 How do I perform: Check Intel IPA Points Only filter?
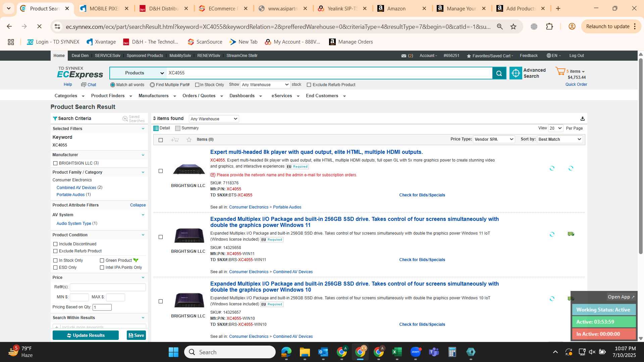(102, 267)
